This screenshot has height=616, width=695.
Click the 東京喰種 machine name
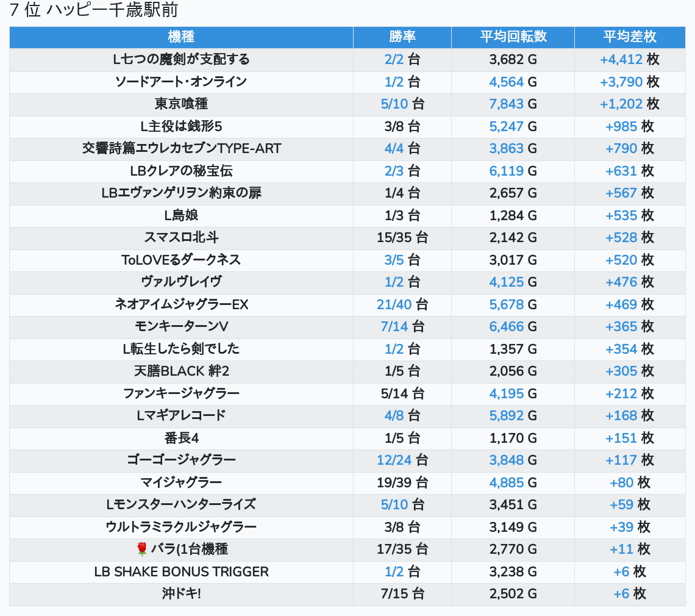click(181, 104)
